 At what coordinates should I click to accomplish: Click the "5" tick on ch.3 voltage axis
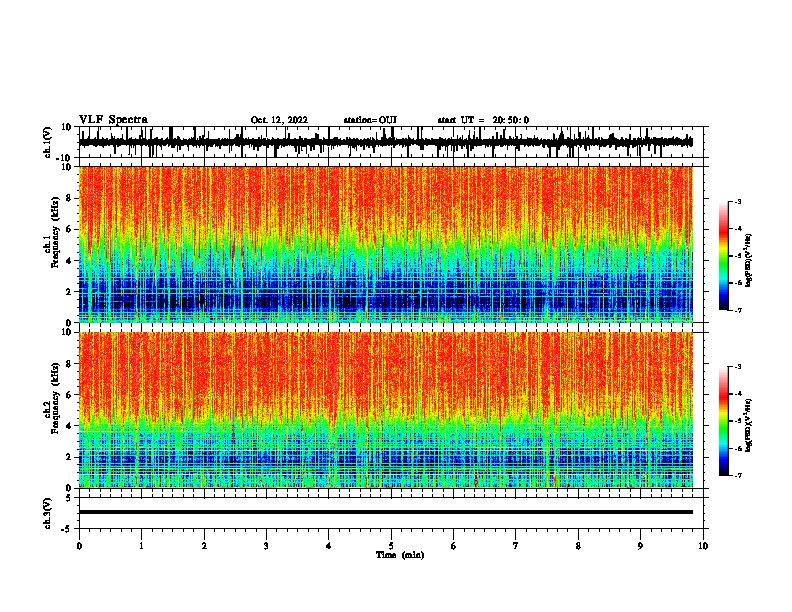point(69,497)
